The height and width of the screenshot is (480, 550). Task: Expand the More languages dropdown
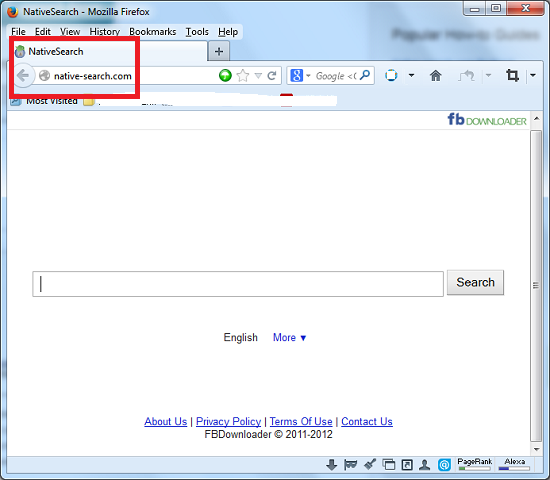[290, 338]
